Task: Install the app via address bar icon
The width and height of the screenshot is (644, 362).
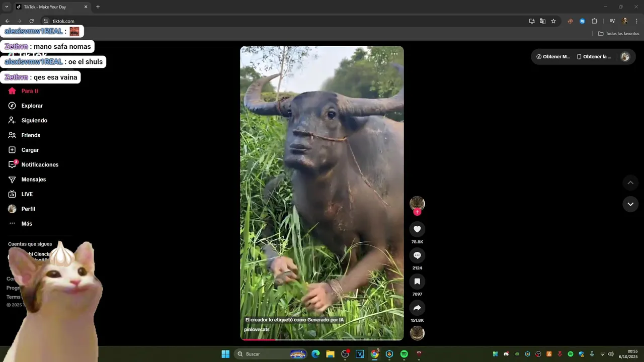Action: coord(532,21)
